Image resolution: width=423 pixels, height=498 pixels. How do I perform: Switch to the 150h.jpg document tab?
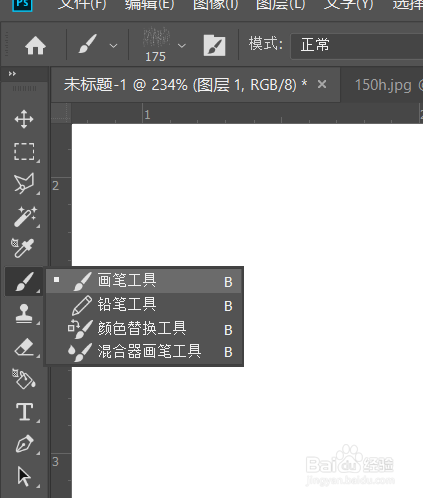tap(383, 85)
